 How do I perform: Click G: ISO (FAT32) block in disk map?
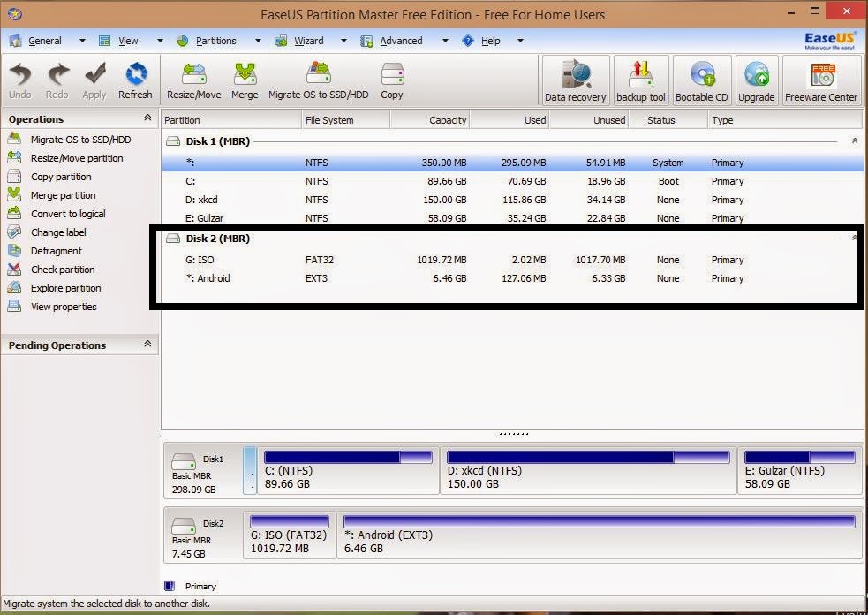click(290, 535)
